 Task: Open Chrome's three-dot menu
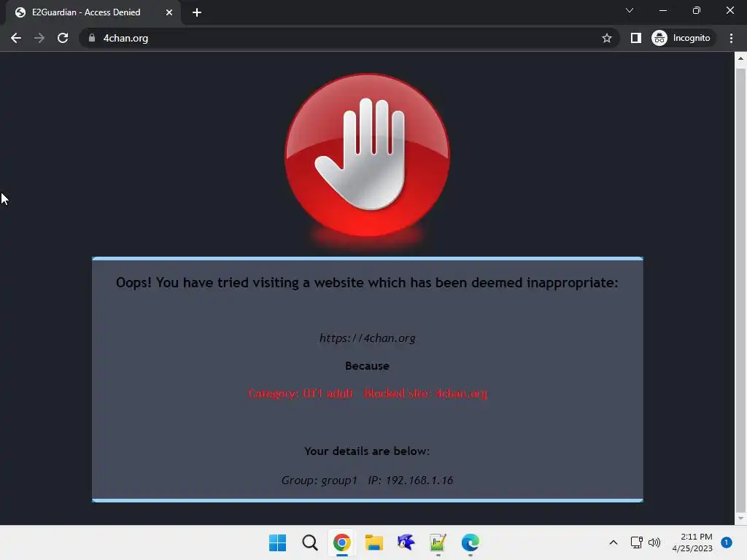coord(731,38)
